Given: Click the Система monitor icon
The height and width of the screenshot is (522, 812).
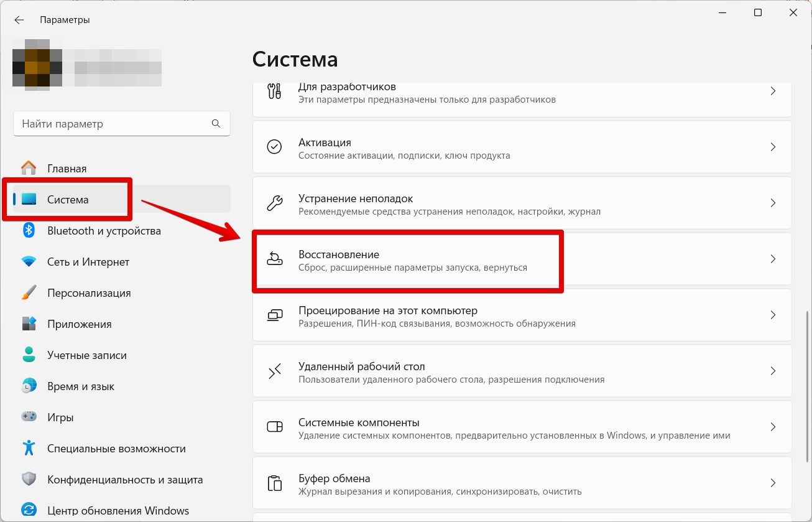Looking at the screenshot, I should [x=29, y=199].
